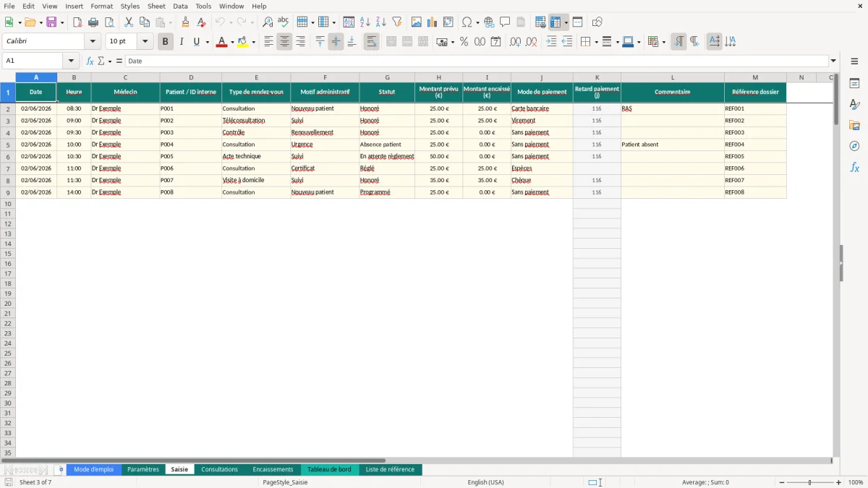This screenshot has height=488, width=868.
Task: Toggle print preview
Action: click(x=109, y=22)
